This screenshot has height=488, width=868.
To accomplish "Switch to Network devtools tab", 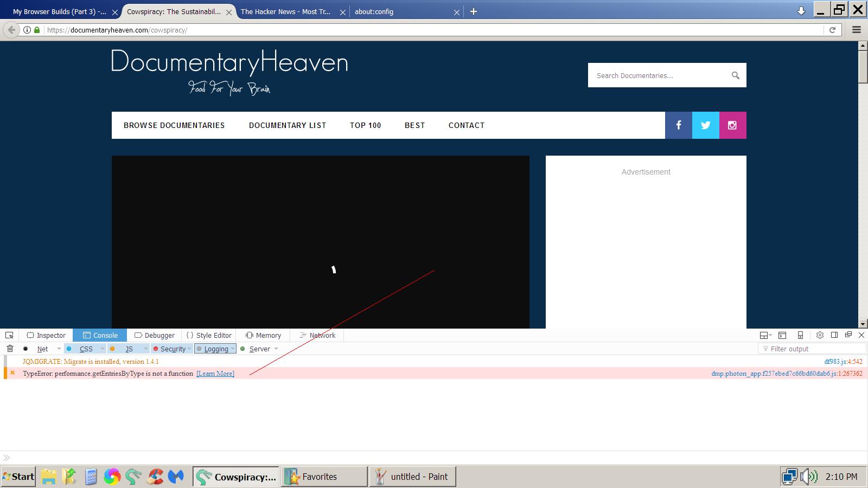I will (317, 335).
